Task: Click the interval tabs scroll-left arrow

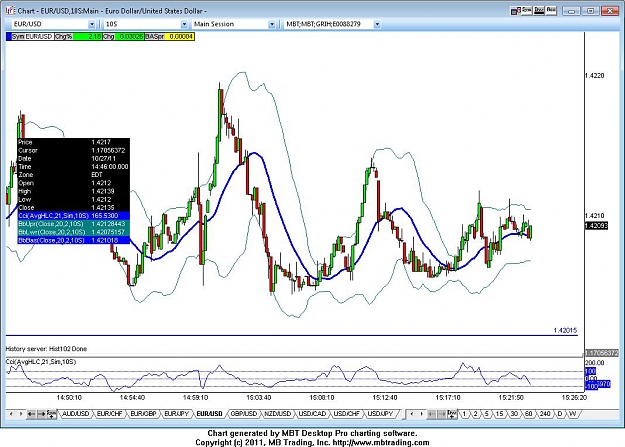Action: tap(411, 414)
